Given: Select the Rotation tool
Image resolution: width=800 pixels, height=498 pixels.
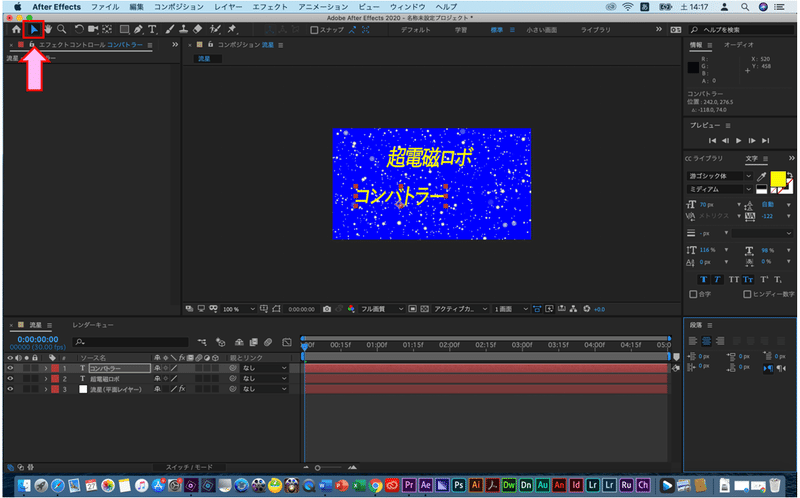Looking at the screenshot, I should (x=79, y=30).
